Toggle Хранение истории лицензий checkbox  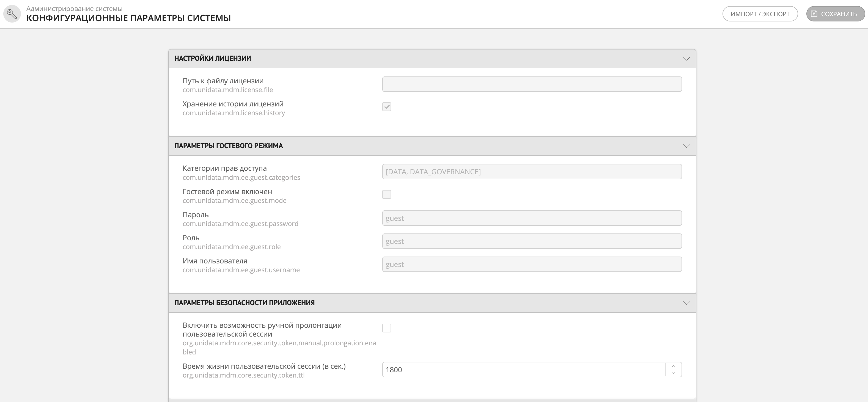pyautogui.click(x=386, y=107)
